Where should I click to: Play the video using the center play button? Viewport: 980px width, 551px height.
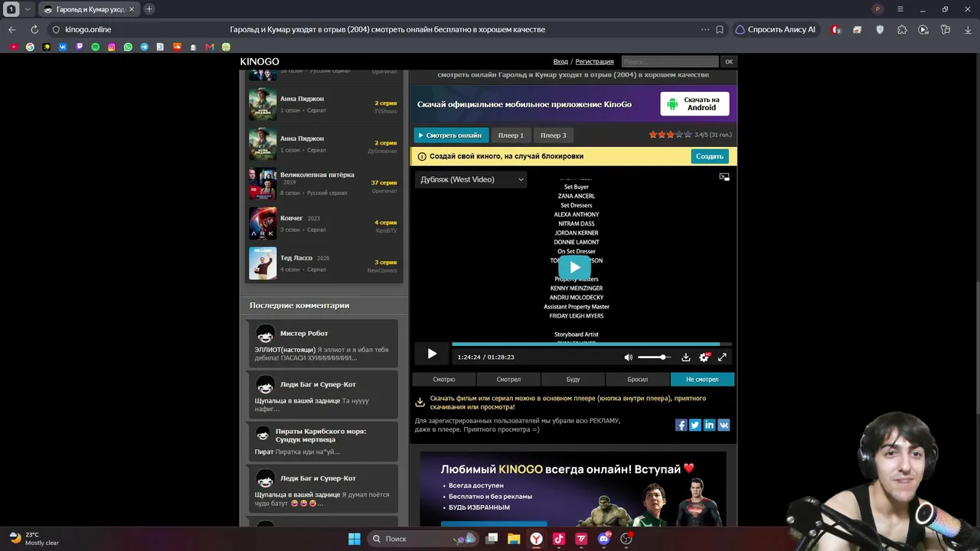[575, 267]
